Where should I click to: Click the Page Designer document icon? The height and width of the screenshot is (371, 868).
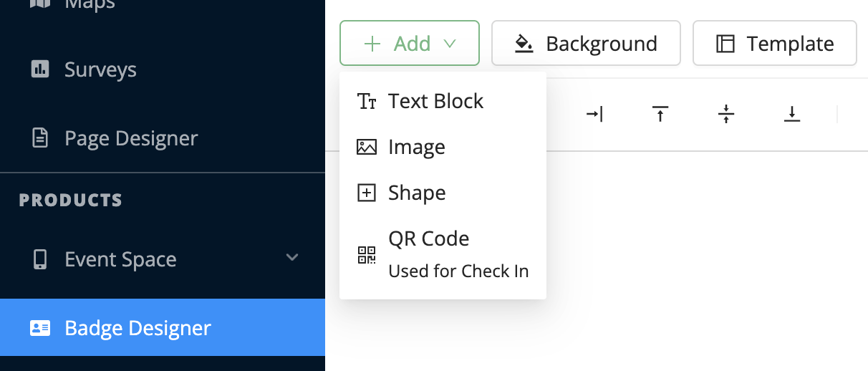[x=40, y=138]
